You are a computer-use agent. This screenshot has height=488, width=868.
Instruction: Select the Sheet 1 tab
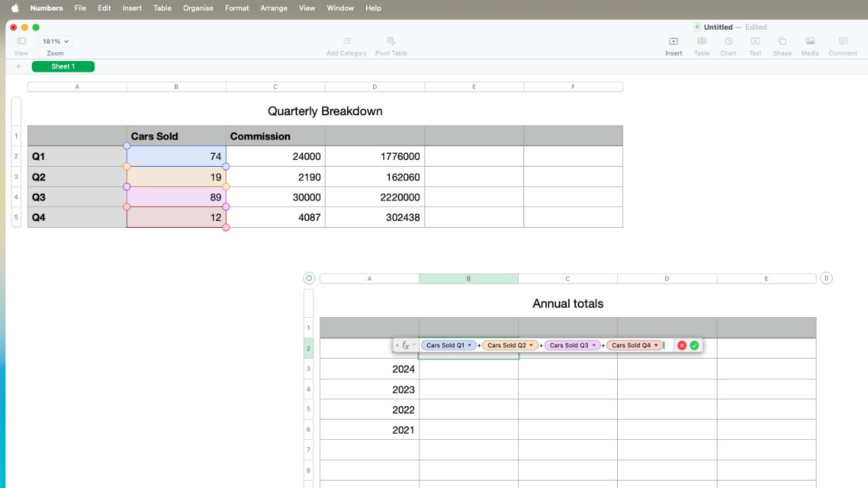(63, 66)
